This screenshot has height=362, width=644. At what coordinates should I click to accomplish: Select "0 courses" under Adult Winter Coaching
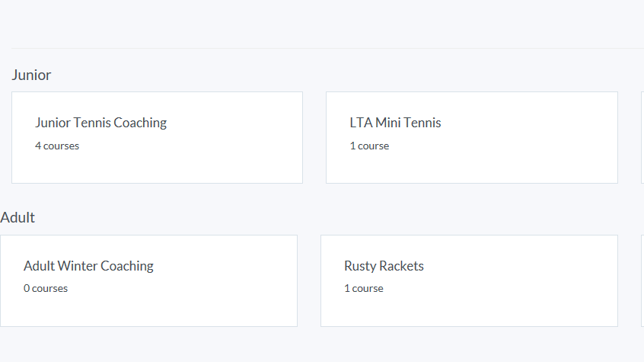[46, 288]
